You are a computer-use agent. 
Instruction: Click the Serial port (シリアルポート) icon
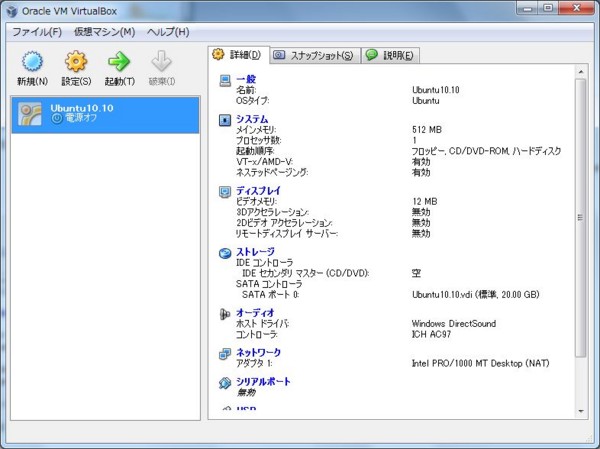click(x=225, y=383)
